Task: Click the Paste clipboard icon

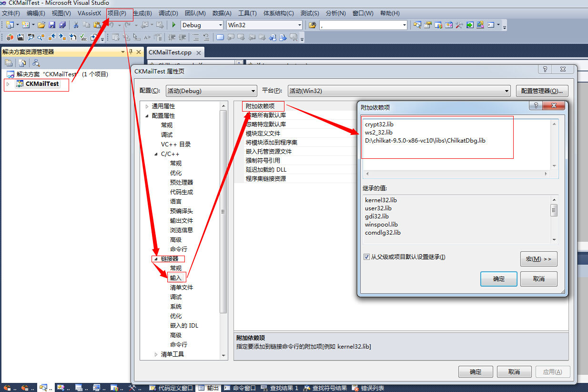Action: (97, 25)
